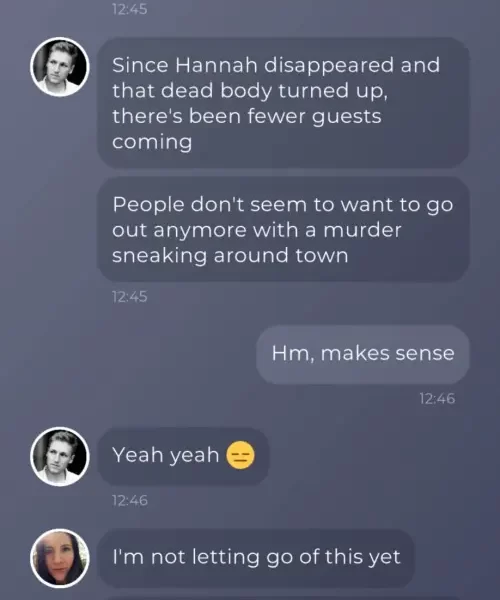Select the 'Since Hannah disappeared' message bubble
Viewport: 500px width, 600px height.
point(283,103)
